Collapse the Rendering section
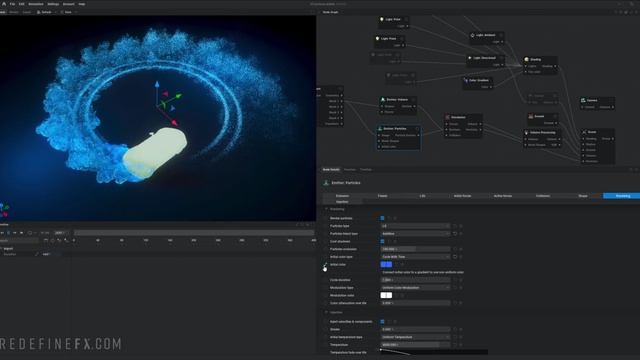640x360 pixels. click(x=327, y=209)
